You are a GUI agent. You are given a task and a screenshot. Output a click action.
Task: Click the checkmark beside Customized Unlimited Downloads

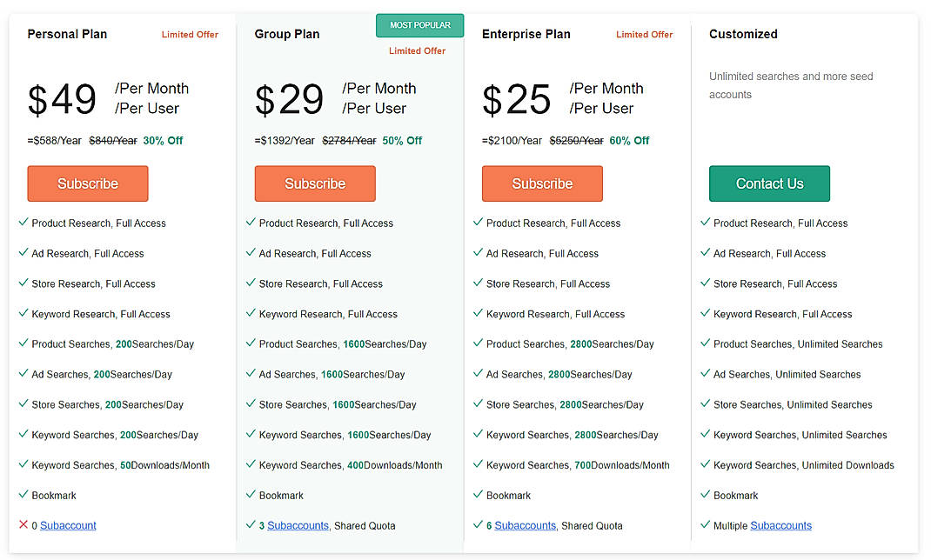click(x=705, y=465)
